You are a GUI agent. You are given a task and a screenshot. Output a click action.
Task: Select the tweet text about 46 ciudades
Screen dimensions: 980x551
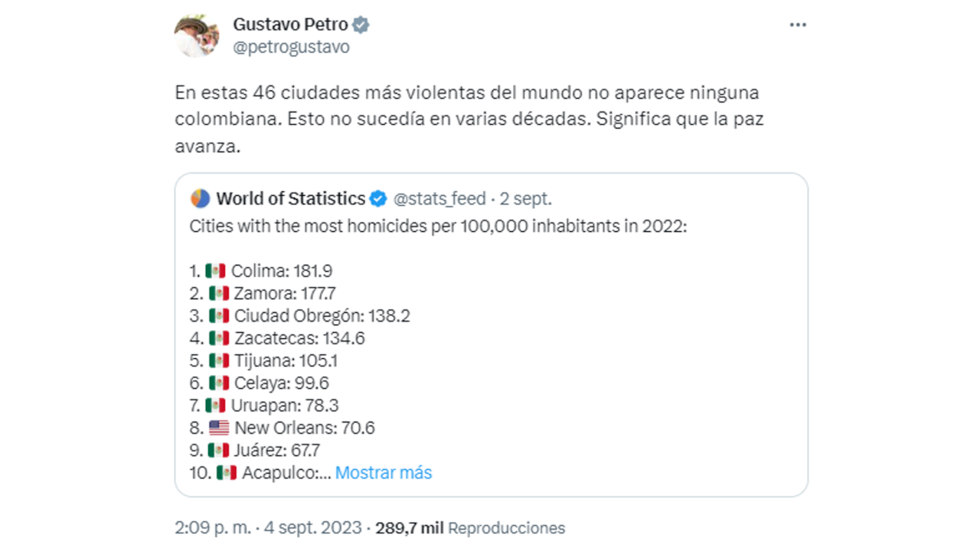(x=467, y=119)
